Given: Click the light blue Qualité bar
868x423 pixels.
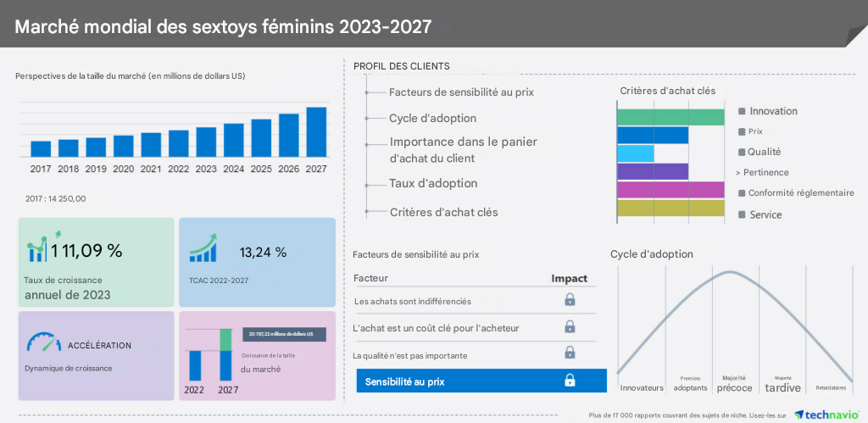Looking at the screenshot, I should tap(636, 153).
